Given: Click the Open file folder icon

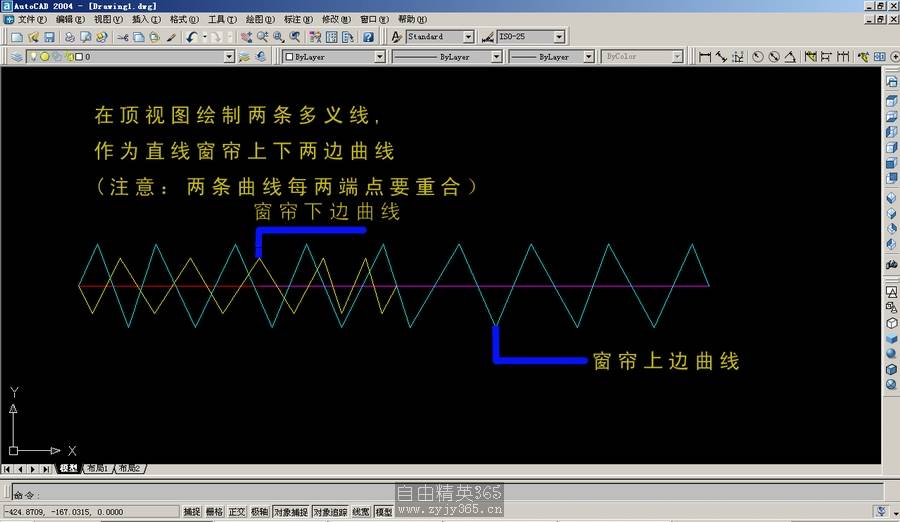Looking at the screenshot, I should 33,37.
